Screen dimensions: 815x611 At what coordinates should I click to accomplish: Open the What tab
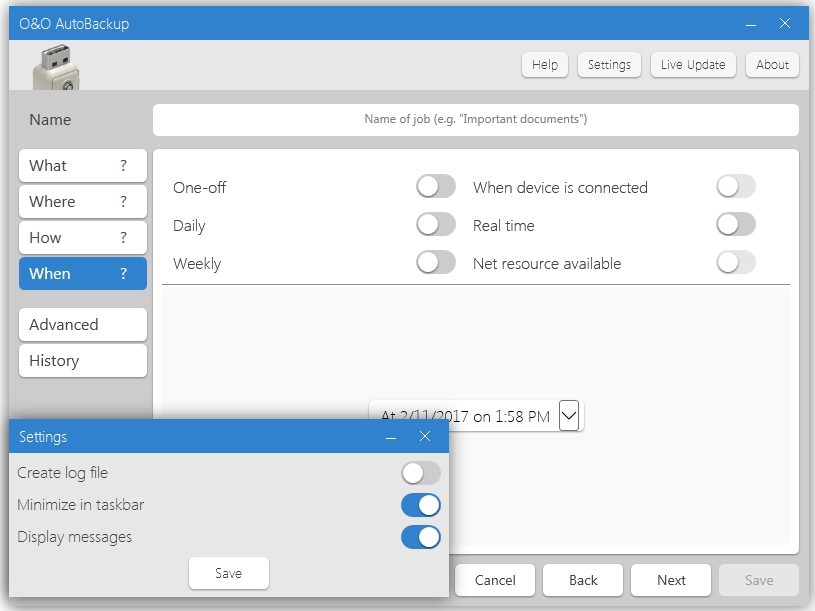82,166
